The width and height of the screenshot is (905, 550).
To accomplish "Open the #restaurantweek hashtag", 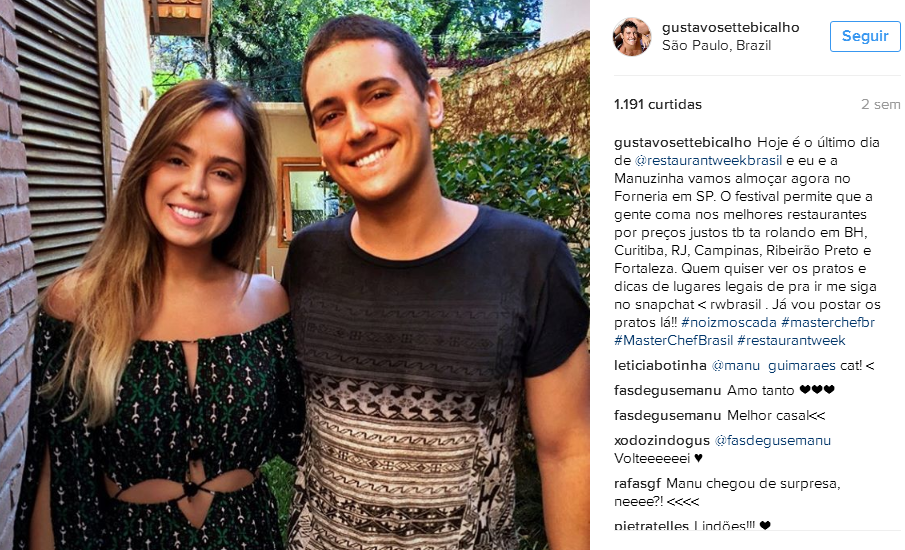I will pyautogui.click(x=791, y=341).
